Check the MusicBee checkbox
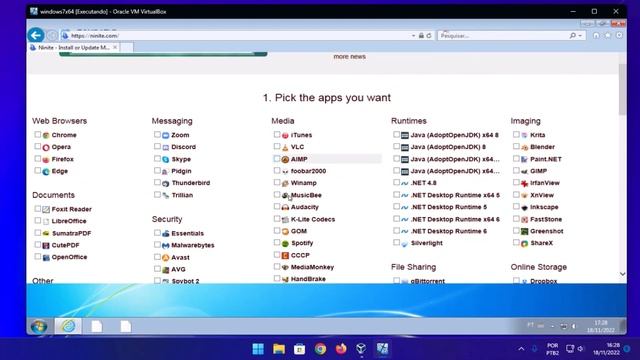 coord(277,194)
